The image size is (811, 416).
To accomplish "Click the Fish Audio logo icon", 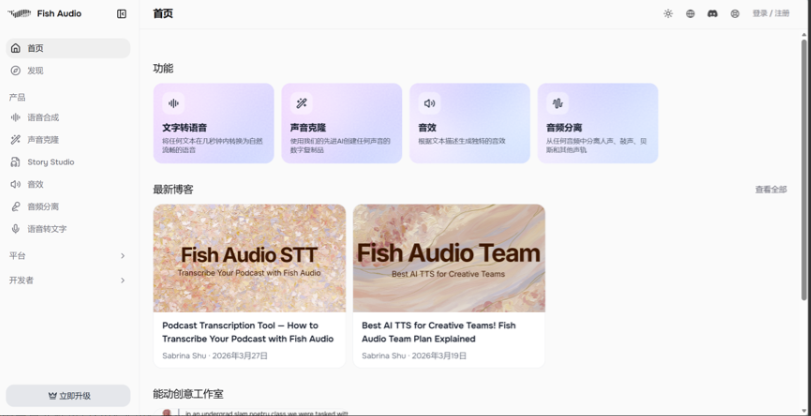I will pyautogui.click(x=19, y=13).
